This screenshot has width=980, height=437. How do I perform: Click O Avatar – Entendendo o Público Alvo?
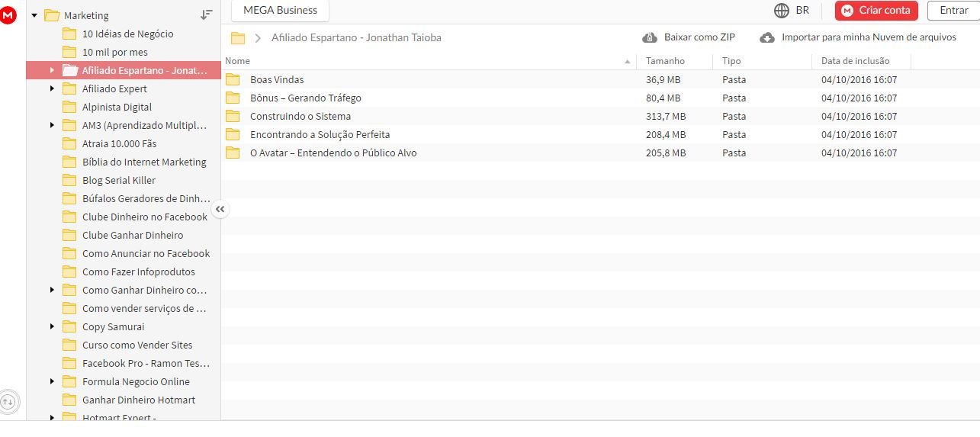333,153
